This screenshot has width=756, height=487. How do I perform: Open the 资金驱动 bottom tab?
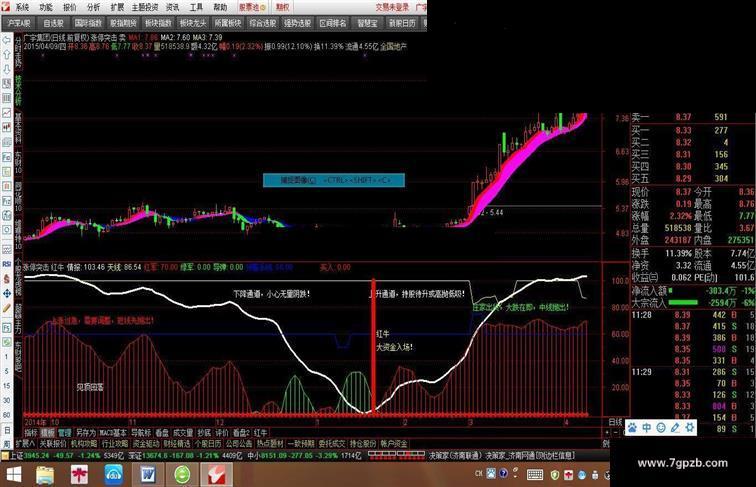pyautogui.click(x=146, y=444)
